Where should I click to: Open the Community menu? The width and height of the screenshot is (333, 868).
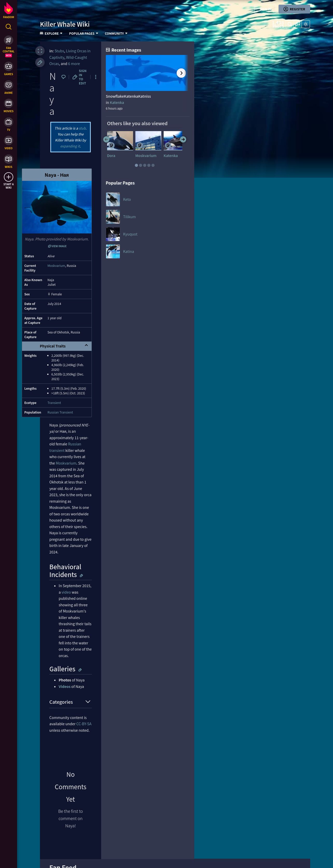pyautogui.click(x=116, y=33)
